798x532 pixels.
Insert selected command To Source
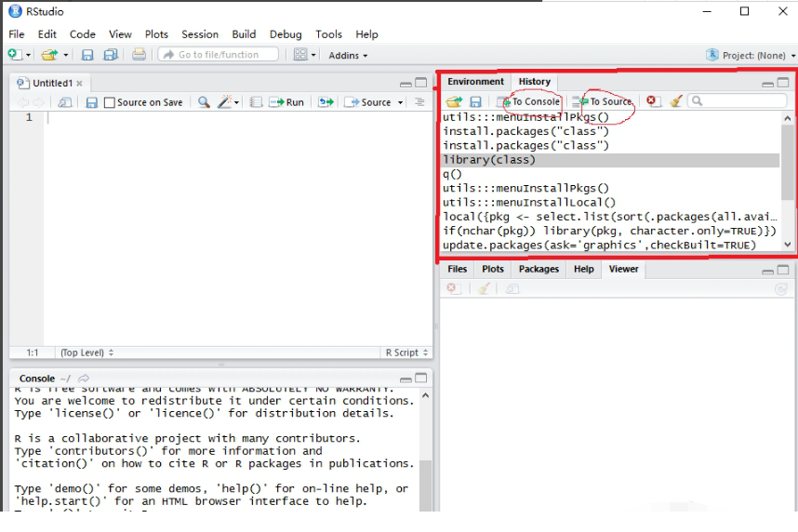[602, 101]
